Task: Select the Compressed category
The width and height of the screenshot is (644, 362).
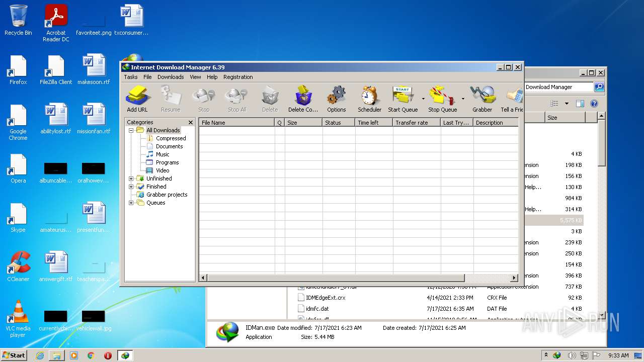Action: [x=171, y=138]
